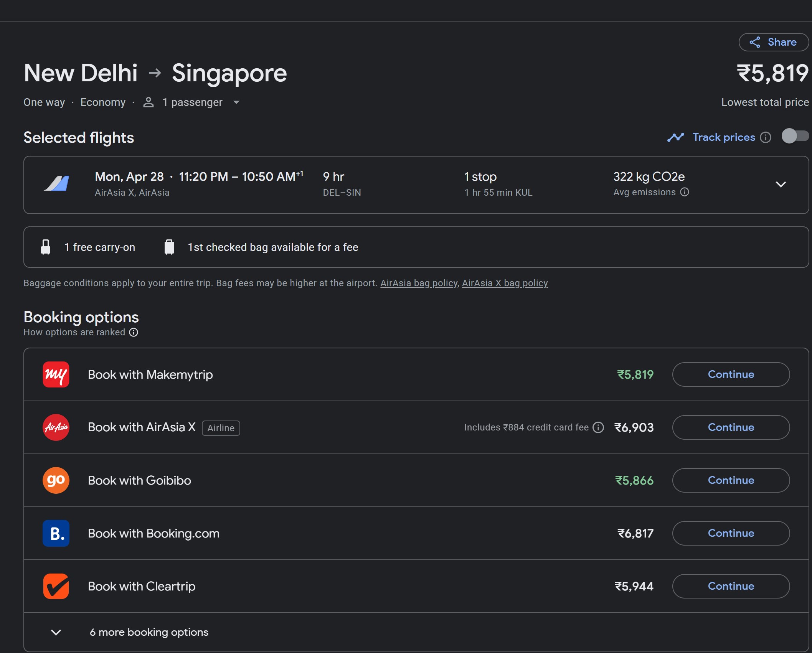Click the Makemytrip logo icon
812x653 pixels.
pos(56,374)
